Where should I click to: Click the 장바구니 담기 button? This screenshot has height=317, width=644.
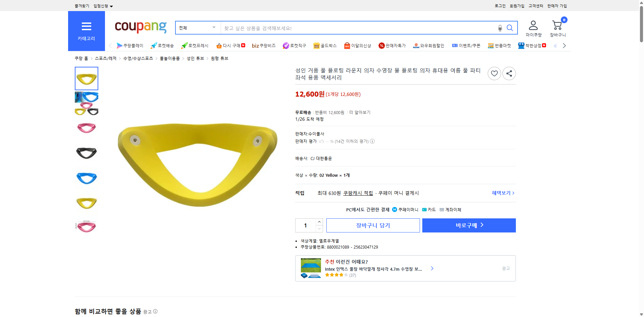coord(373,225)
